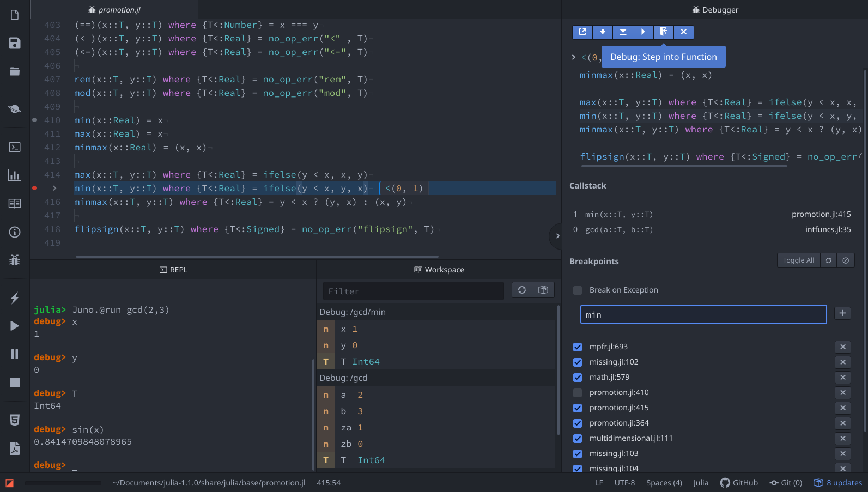The height and width of the screenshot is (492, 868).
Task: Click the bug debugger icon in left sidebar
Action: (x=15, y=260)
